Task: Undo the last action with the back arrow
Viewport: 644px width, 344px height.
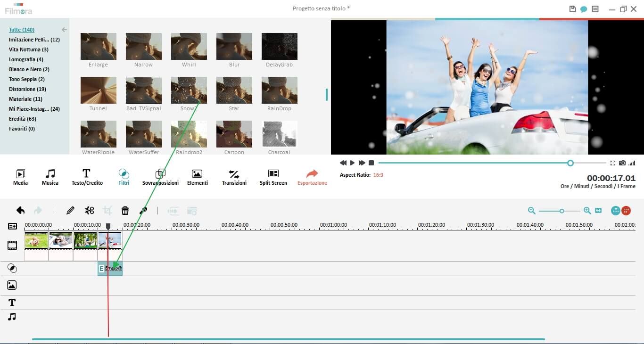Action: [20, 210]
